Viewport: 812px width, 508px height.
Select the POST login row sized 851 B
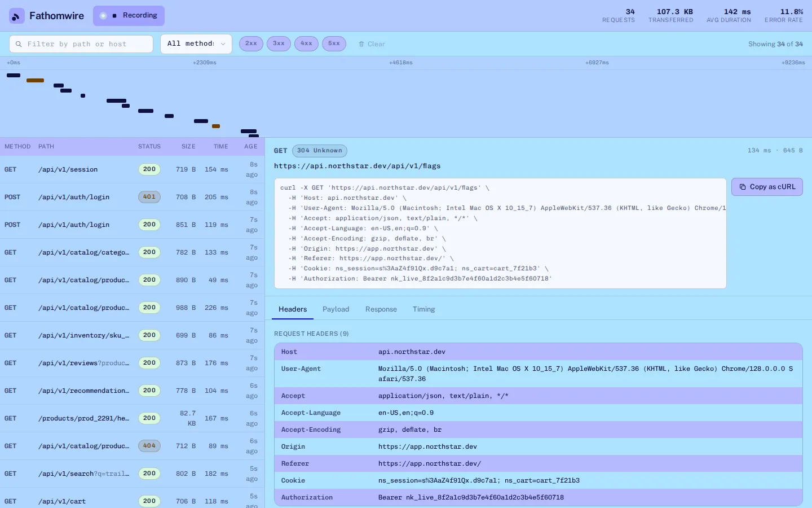click(x=132, y=225)
